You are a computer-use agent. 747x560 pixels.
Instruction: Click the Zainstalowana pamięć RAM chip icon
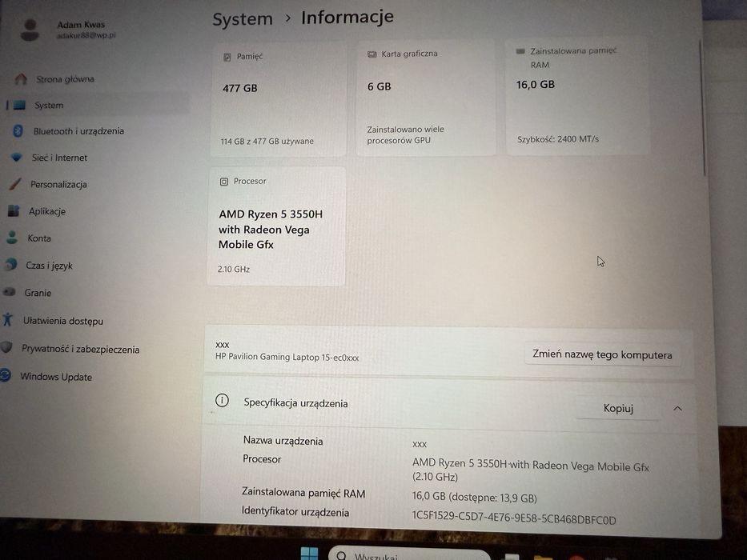coord(520,51)
